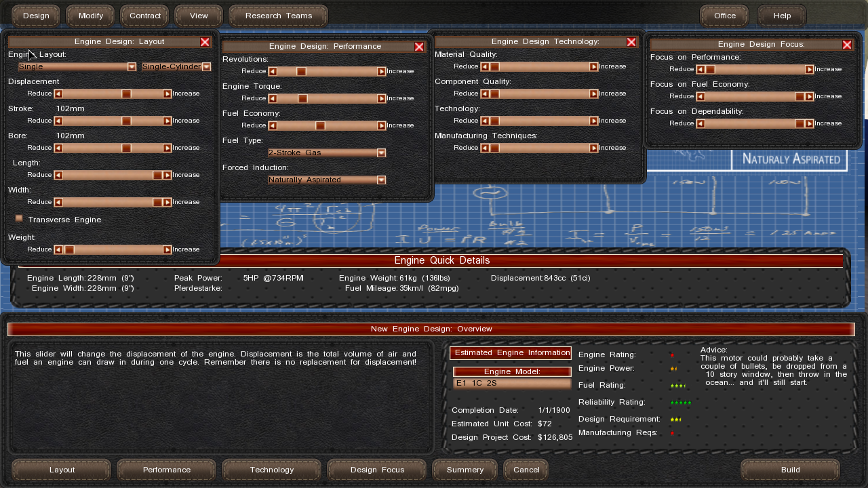The width and height of the screenshot is (868, 488).
Task: Click the Cancel button
Action: click(x=526, y=470)
